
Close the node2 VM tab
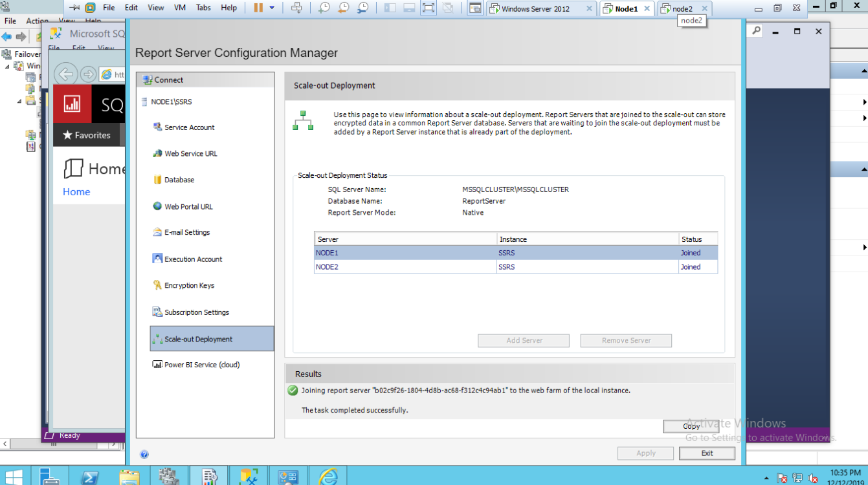[x=705, y=9]
